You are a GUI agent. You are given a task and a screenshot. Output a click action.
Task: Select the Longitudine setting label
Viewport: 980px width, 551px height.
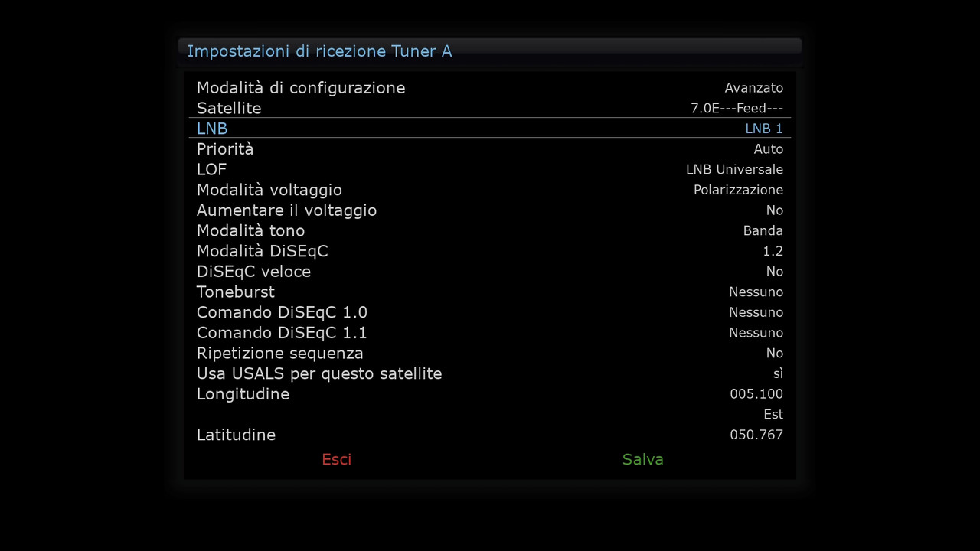point(243,394)
